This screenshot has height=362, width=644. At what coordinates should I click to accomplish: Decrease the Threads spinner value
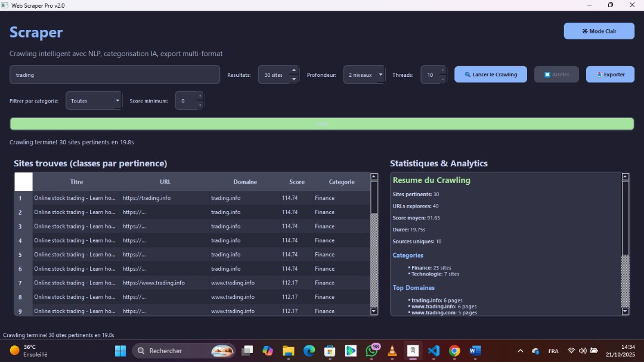tap(442, 79)
